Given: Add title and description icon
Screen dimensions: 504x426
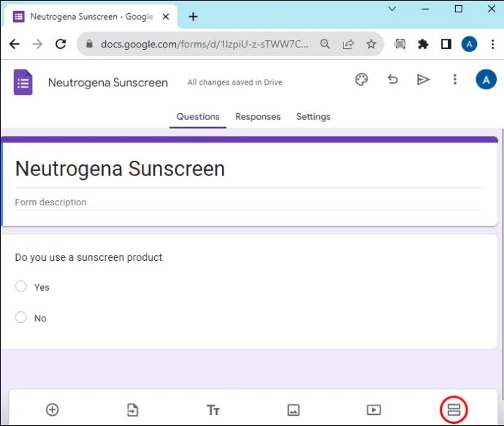Looking at the screenshot, I should click(213, 410).
